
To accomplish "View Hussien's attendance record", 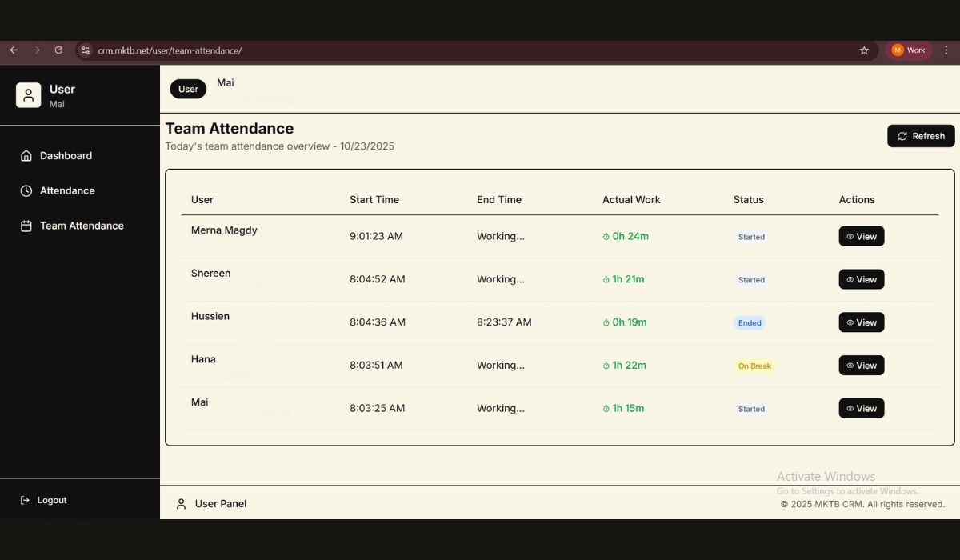I will coord(861,323).
